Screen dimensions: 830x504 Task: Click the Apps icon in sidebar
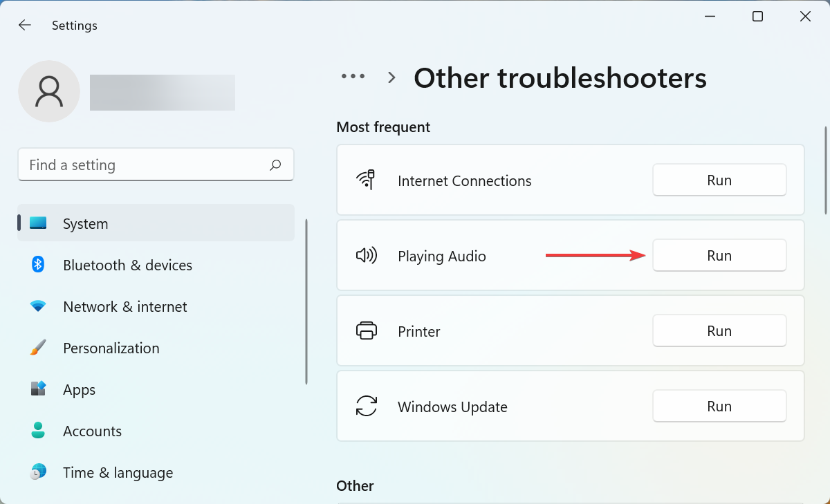(38, 389)
